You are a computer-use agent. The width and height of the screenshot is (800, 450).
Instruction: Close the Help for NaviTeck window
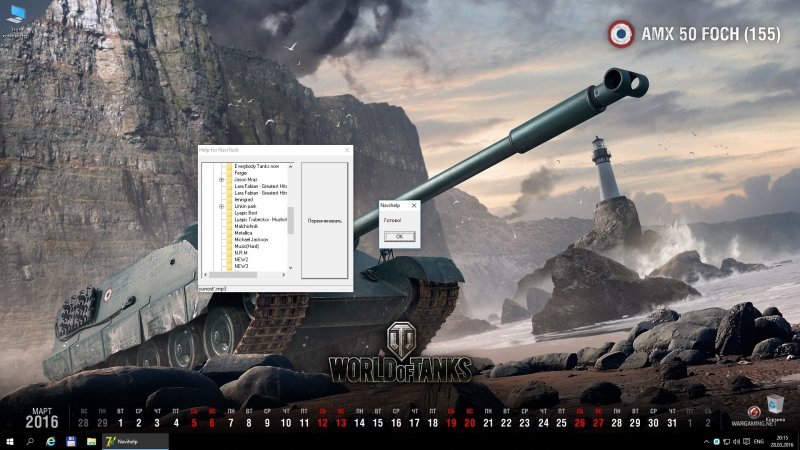tap(347, 150)
